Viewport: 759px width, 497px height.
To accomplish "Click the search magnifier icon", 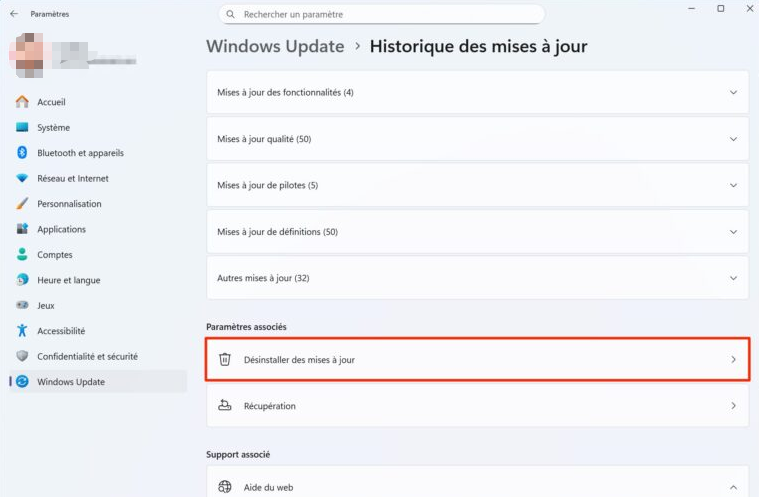I will (231, 15).
